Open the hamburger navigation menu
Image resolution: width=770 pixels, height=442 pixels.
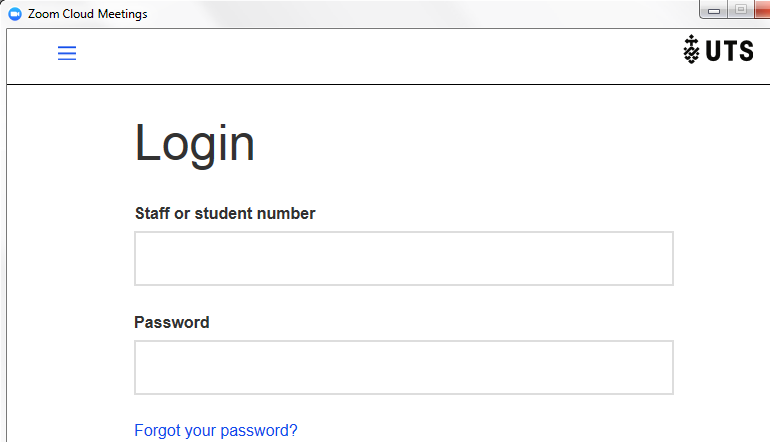click(x=67, y=53)
